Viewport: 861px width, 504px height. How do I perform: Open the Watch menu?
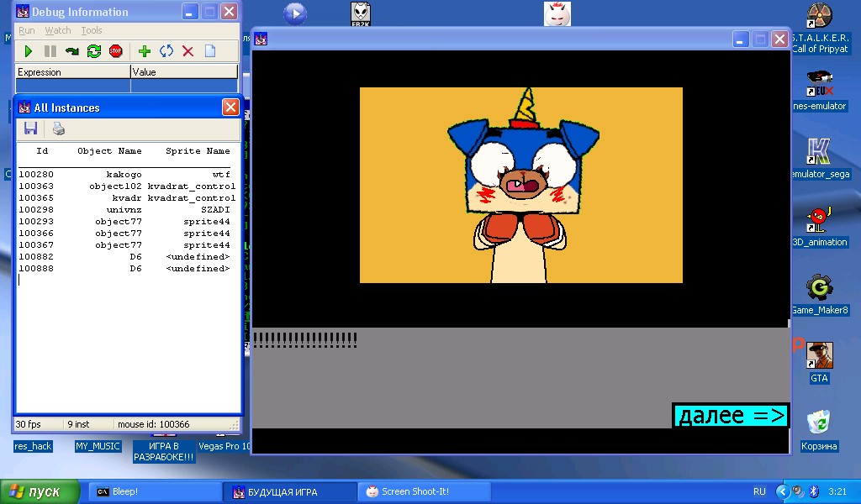[x=58, y=30]
